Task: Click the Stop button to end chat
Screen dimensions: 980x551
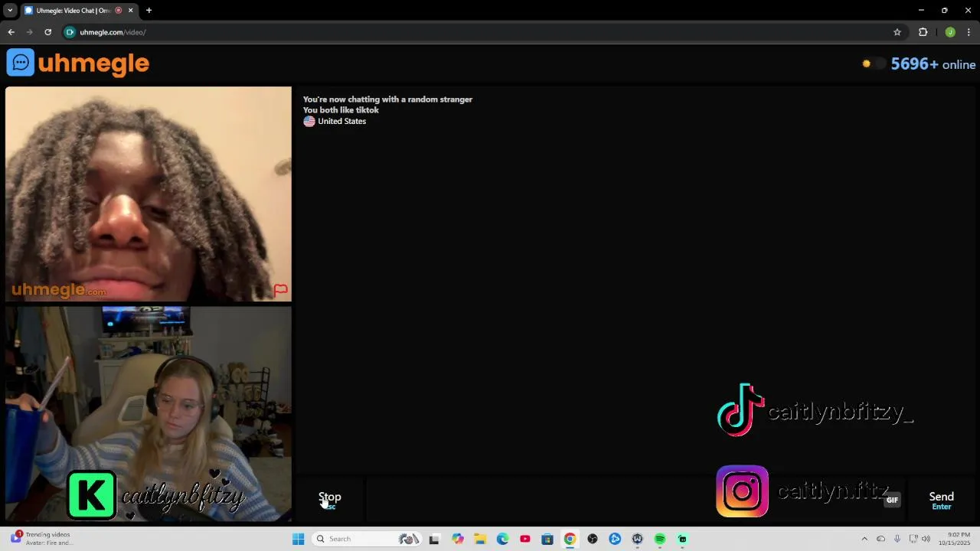Action: coord(330,500)
